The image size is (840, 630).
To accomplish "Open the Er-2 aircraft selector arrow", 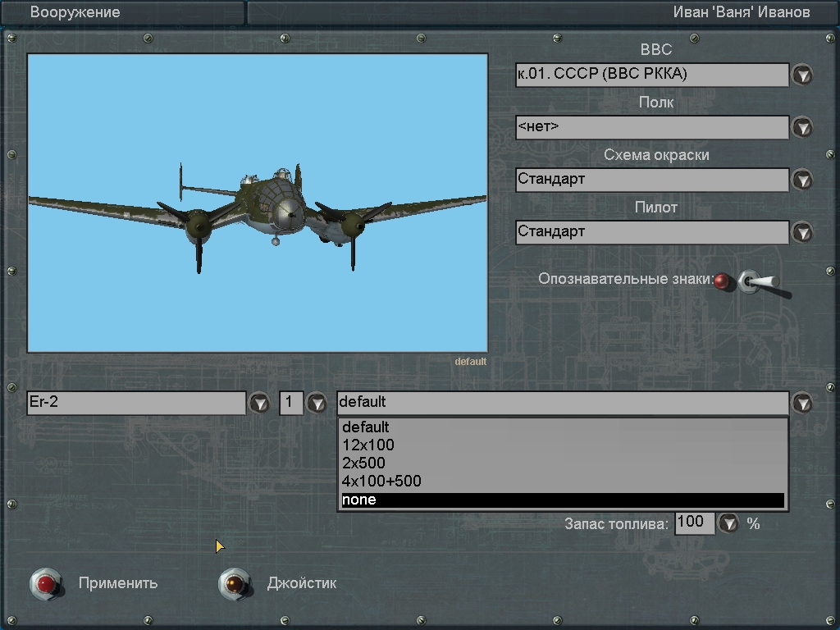I will click(x=259, y=403).
